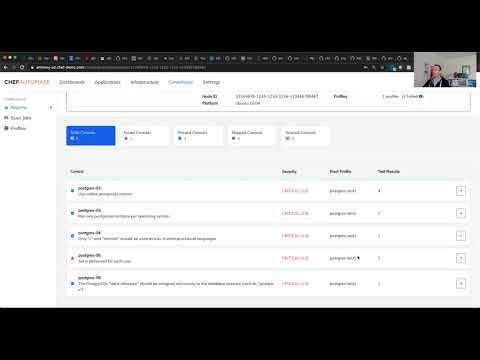Click the Severity column header
480x360 pixels.
[289, 171]
